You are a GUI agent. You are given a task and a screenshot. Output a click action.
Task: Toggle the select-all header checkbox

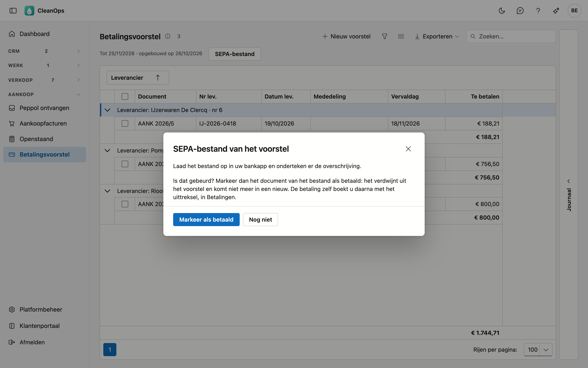click(x=125, y=96)
